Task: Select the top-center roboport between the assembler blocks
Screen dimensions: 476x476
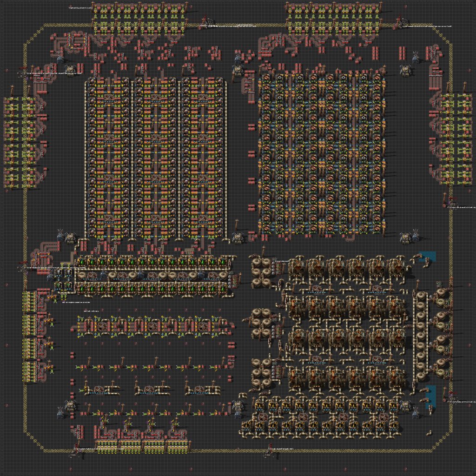Action: 238,71
